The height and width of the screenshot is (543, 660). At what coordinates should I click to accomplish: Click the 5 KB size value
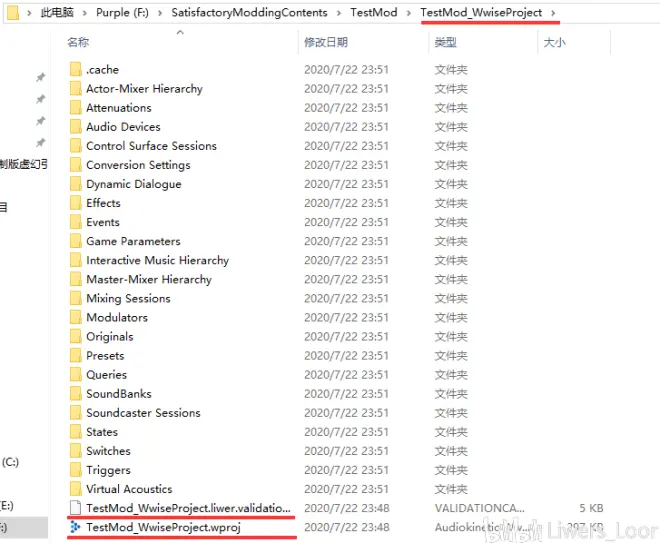[591, 508]
